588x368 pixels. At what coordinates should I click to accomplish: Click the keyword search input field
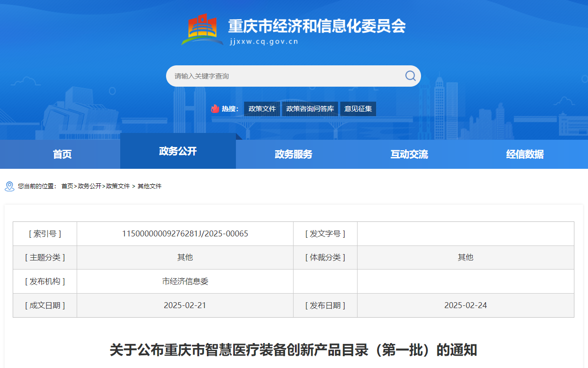[272, 76]
